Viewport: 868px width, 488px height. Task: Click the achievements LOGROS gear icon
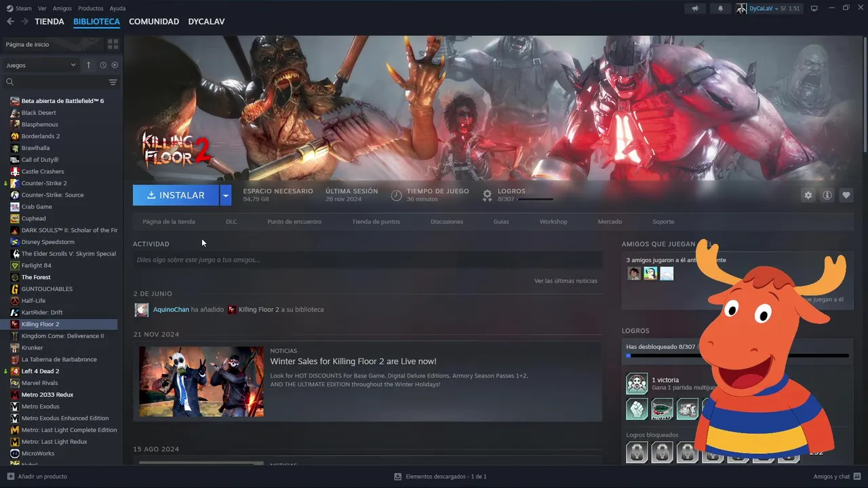(487, 195)
